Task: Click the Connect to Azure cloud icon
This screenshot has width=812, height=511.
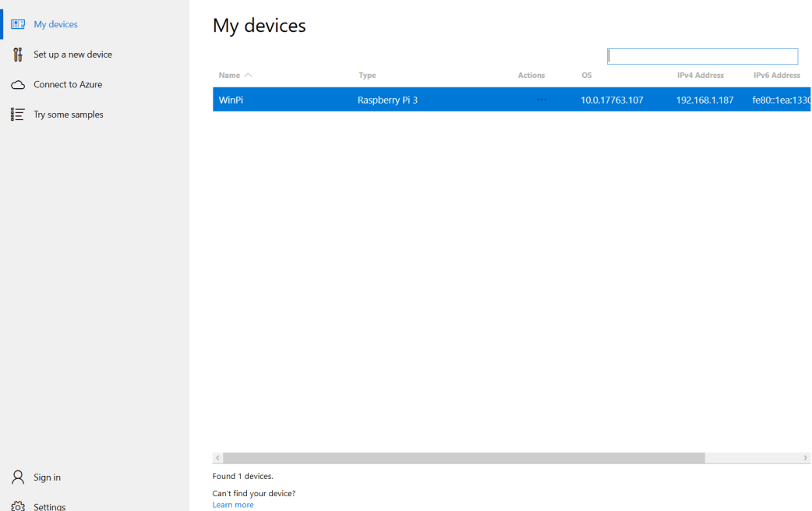Action: pos(18,84)
